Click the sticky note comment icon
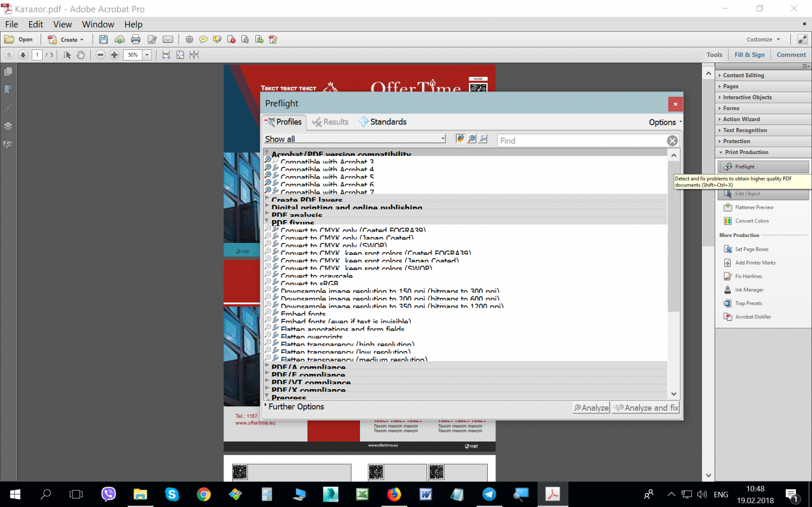 tap(203, 39)
